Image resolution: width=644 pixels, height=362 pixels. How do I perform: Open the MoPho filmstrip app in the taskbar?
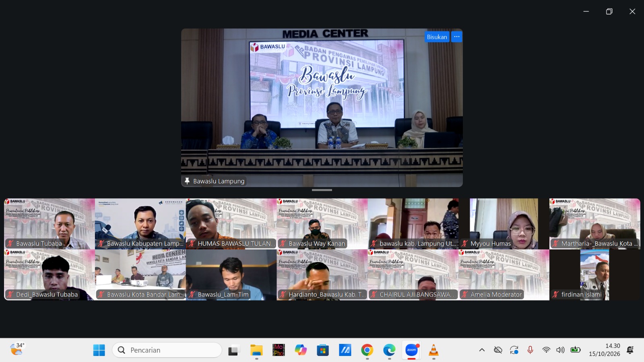(x=279, y=350)
